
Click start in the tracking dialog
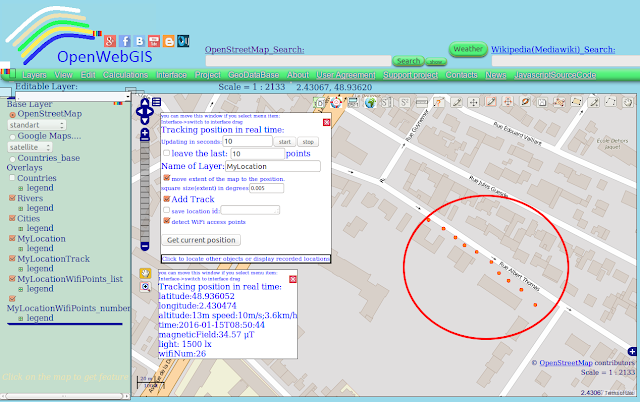(284, 142)
